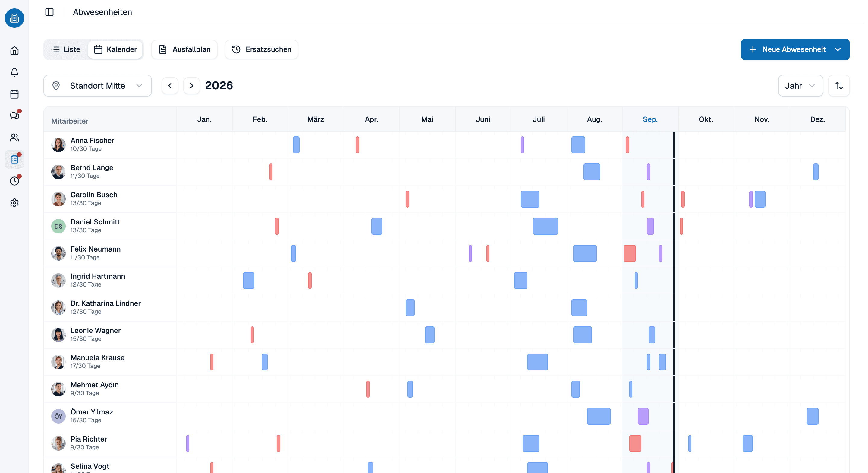
Task: Click Daniel Schmitt's DS avatar
Action: coord(58,226)
